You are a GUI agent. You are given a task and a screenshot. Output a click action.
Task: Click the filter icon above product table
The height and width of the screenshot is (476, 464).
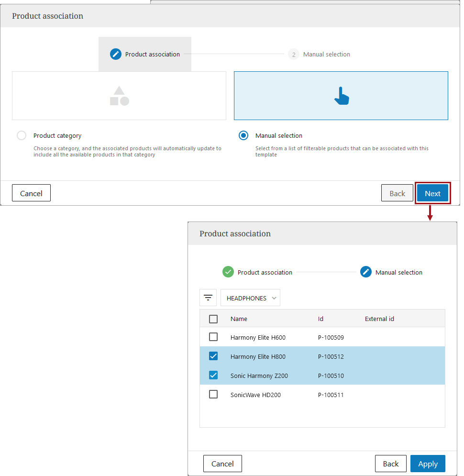coord(208,298)
